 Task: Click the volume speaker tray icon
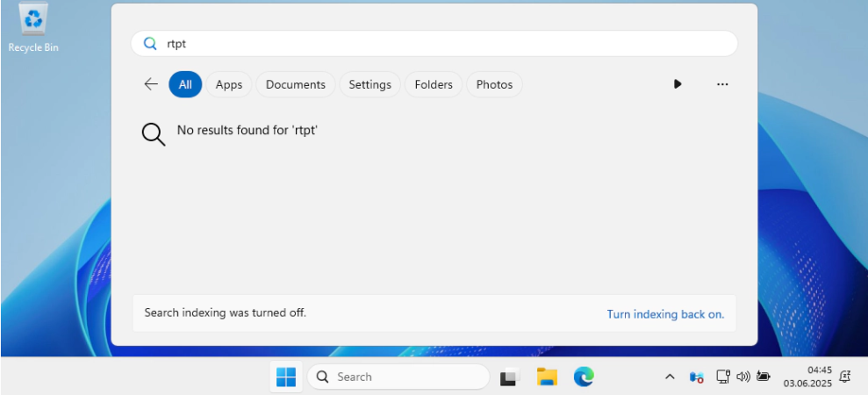coord(743,377)
